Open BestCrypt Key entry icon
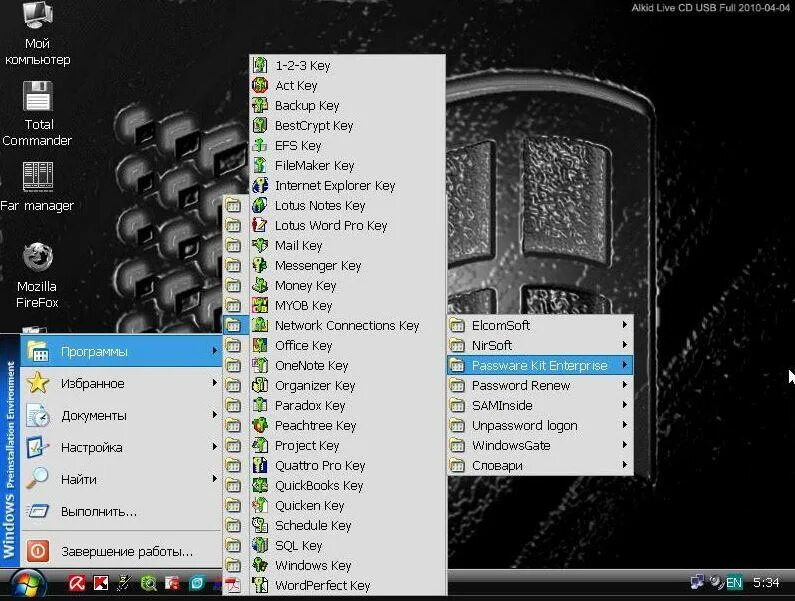Image resolution: width=795 pixels, height=601 pixels. [x=260, y=125]
